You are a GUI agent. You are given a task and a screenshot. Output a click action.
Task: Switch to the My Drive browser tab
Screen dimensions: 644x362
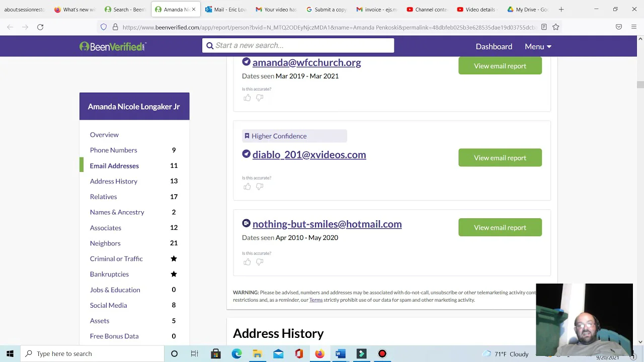(x=527, y=9)
